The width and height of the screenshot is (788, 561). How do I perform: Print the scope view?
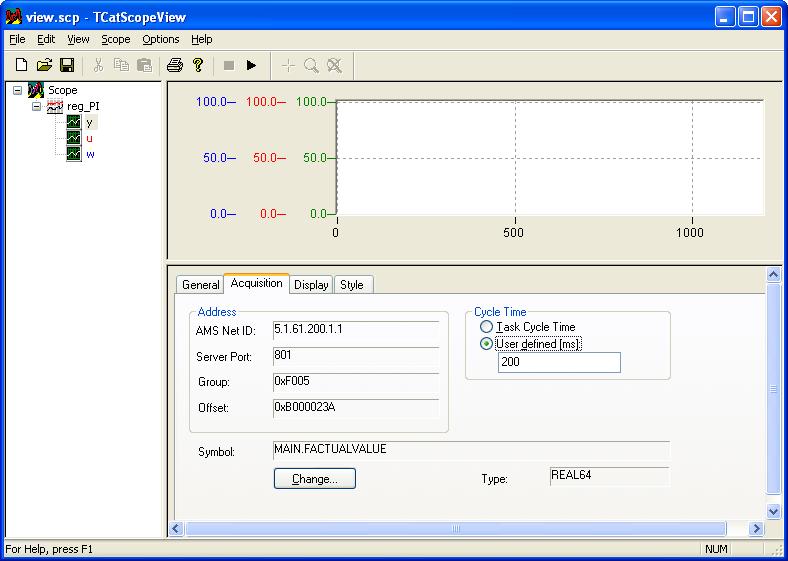[x=174, y=65]
